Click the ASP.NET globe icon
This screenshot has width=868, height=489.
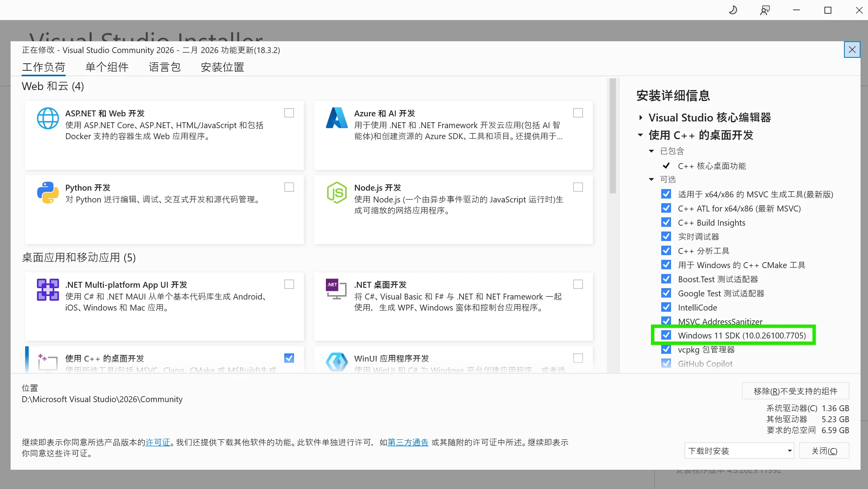[x=48, y=118]
